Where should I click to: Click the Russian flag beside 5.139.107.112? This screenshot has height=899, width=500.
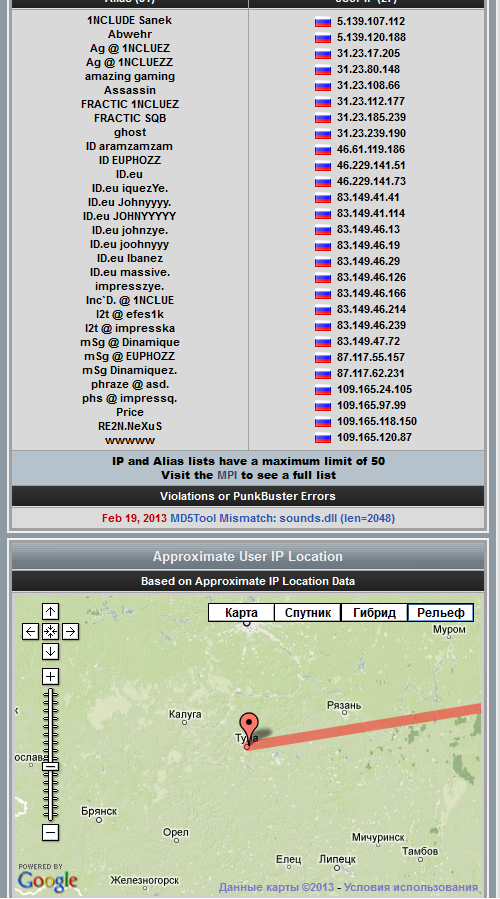tap(323, 22)
